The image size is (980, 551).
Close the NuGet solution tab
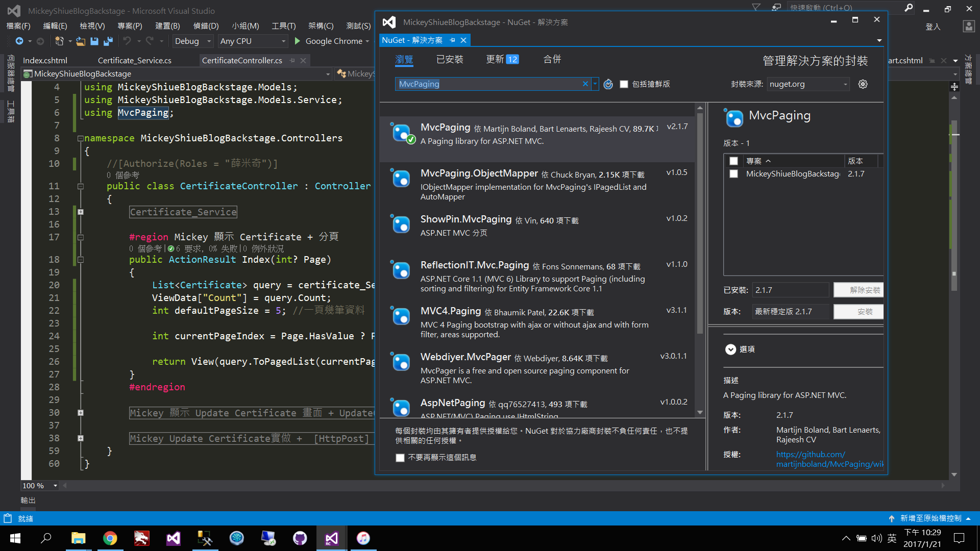tap(463, 40)
